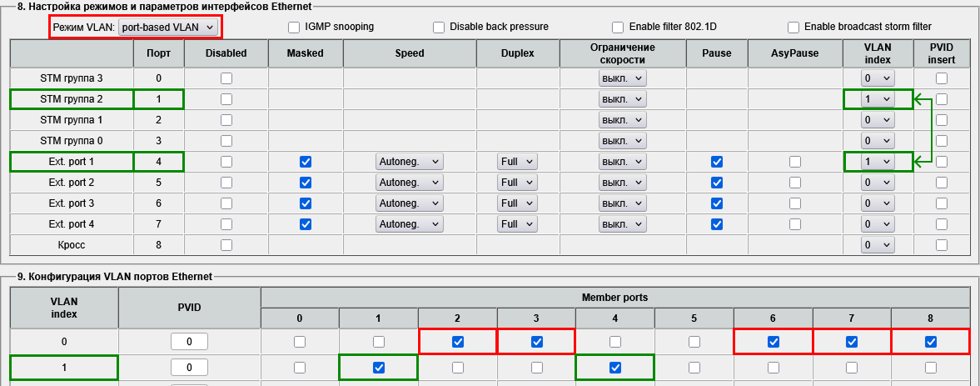
Task: Click PVID input field for VLAN index 0
Action: coord(189,342)
